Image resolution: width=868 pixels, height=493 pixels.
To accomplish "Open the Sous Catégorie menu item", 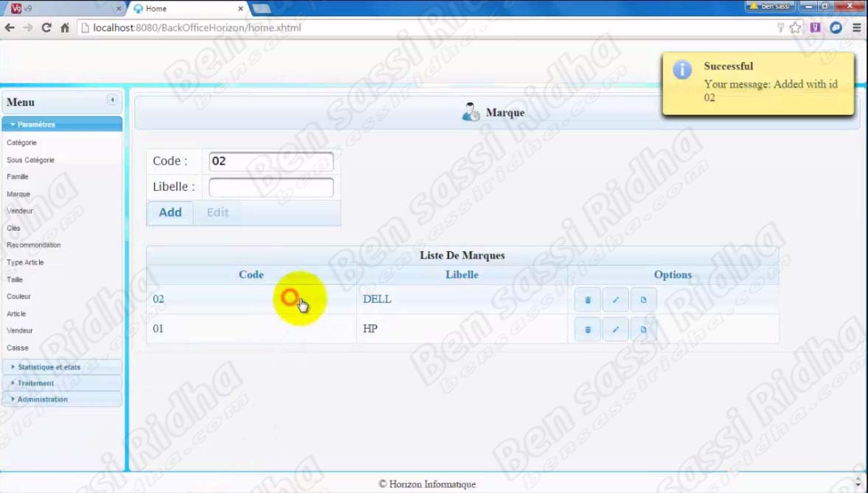I will pos(30,160).
